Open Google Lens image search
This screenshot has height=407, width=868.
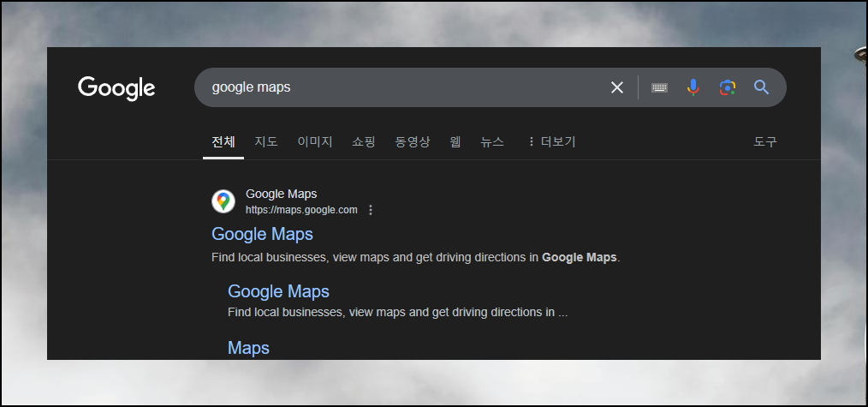coord(728,87)
